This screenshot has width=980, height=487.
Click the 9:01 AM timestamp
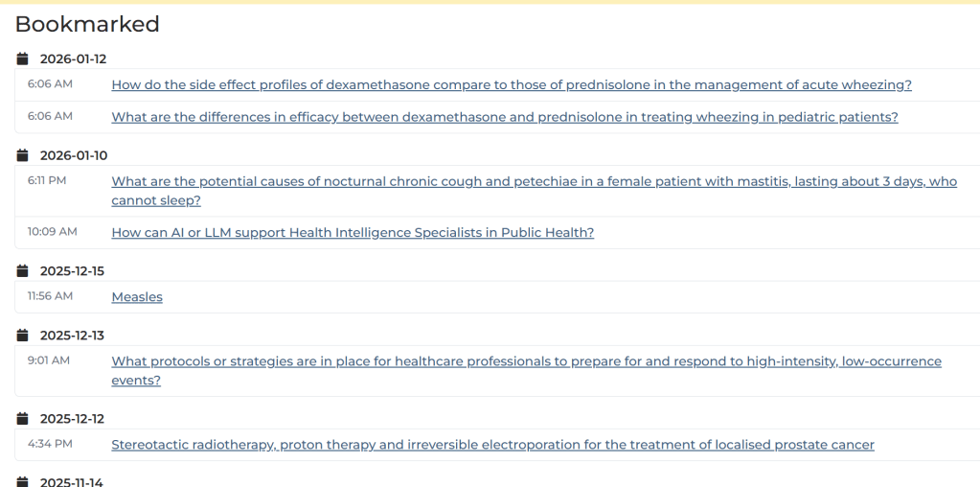(x=48, y=360)
